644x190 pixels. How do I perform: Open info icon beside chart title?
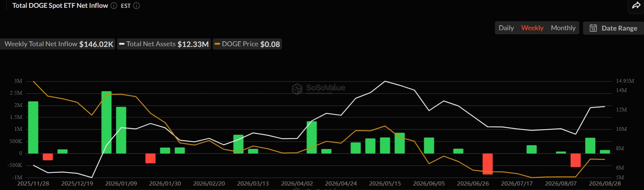[x=114, y=6]
